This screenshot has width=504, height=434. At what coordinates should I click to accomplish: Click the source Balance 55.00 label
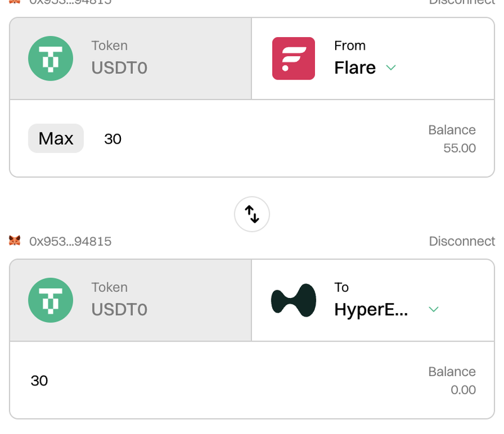(x=452, y=139)
